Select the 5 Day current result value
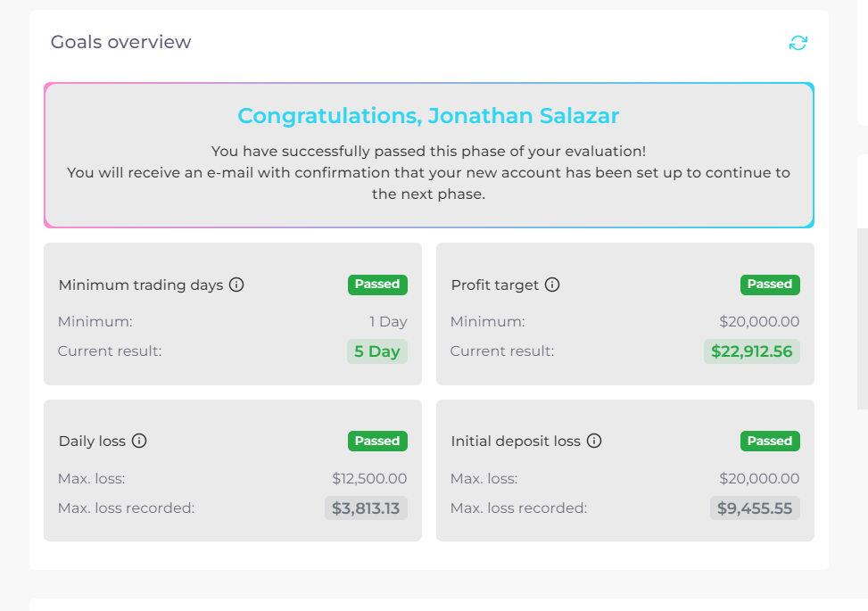Image resolution: width=868 pixels, height=611 pixels. point(377,351)
